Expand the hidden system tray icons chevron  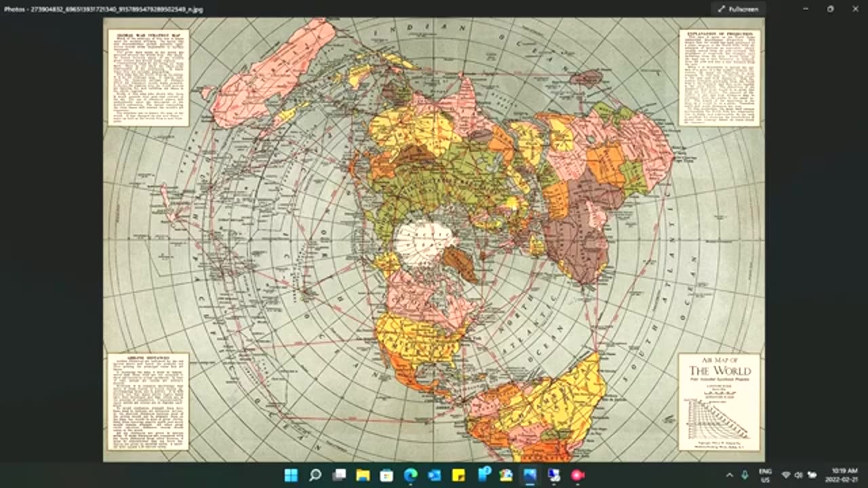pyautogui.click(x=730, y=475)
